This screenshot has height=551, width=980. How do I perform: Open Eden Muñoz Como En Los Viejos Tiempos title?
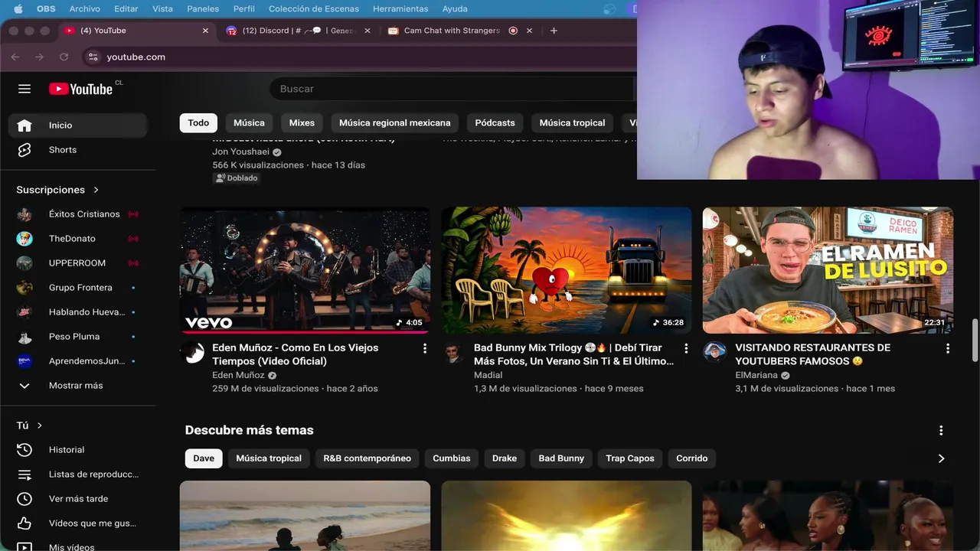point(296,354)
